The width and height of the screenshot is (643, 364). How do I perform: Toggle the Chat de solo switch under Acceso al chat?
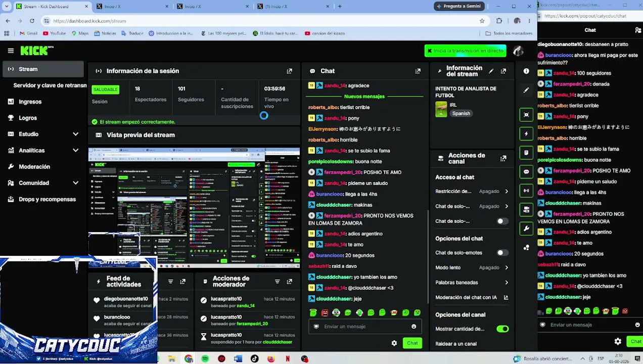click(x=502, y=221)
